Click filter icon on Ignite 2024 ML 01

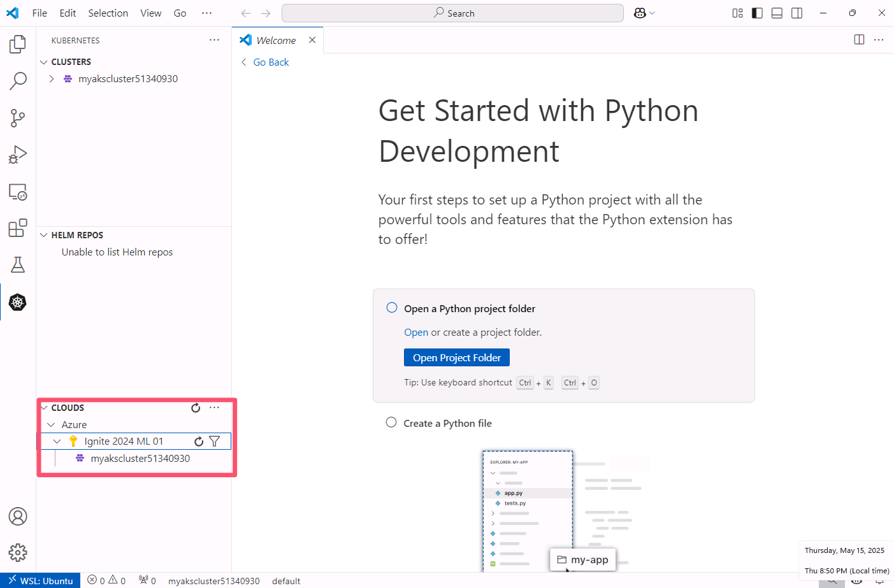tap(215, 441)
